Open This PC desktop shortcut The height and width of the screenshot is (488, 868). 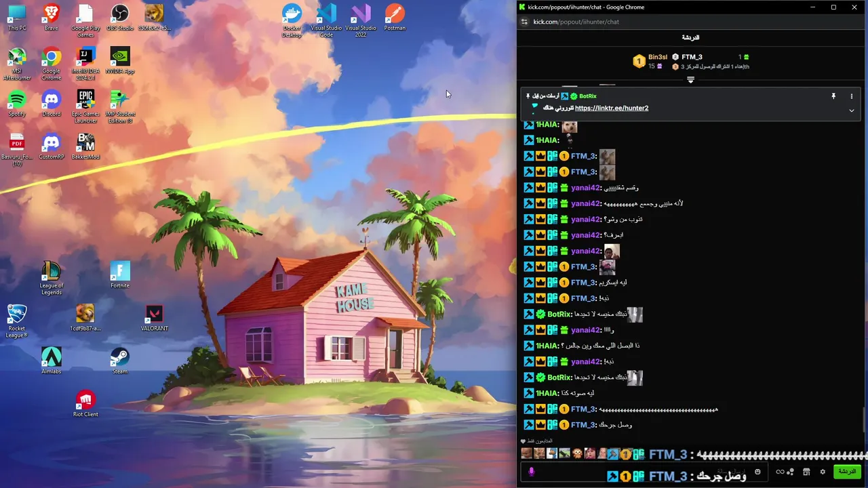point(17,18)
